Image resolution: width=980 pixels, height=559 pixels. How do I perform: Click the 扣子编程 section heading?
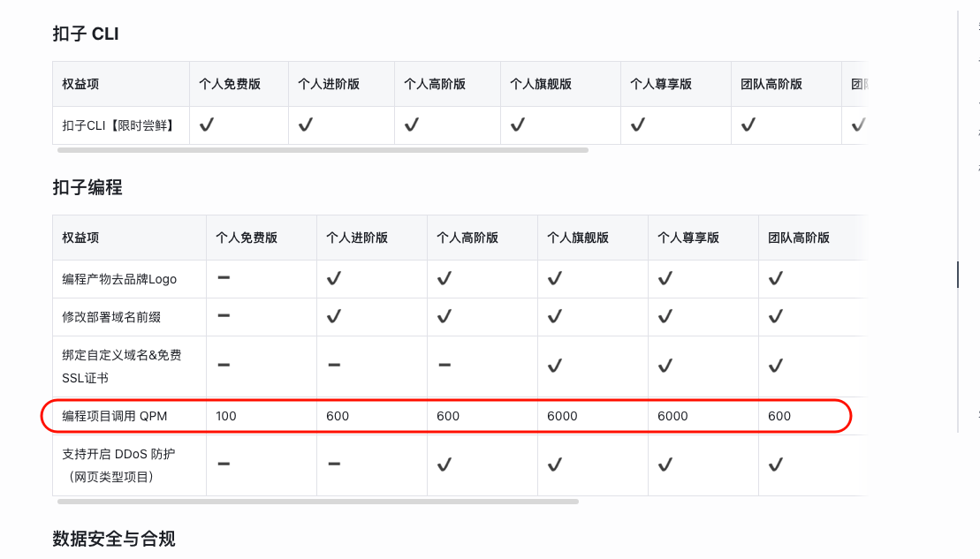(87, 187)
